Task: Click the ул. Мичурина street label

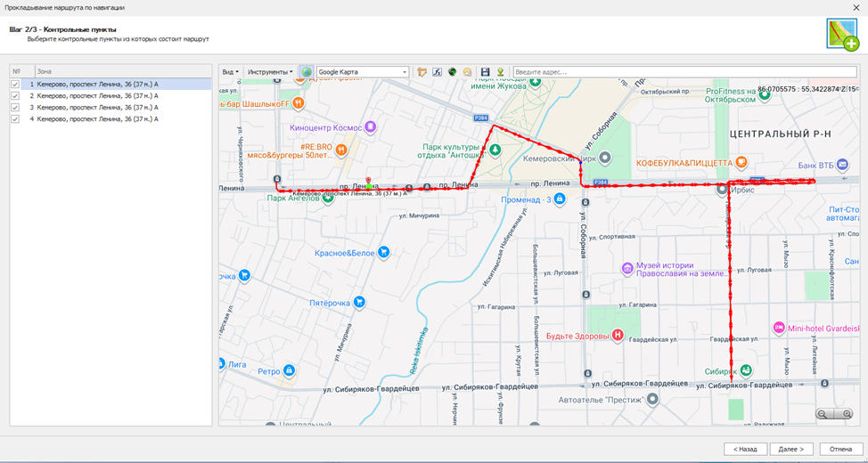Action: pyautogui.click(x=419, y=215)
